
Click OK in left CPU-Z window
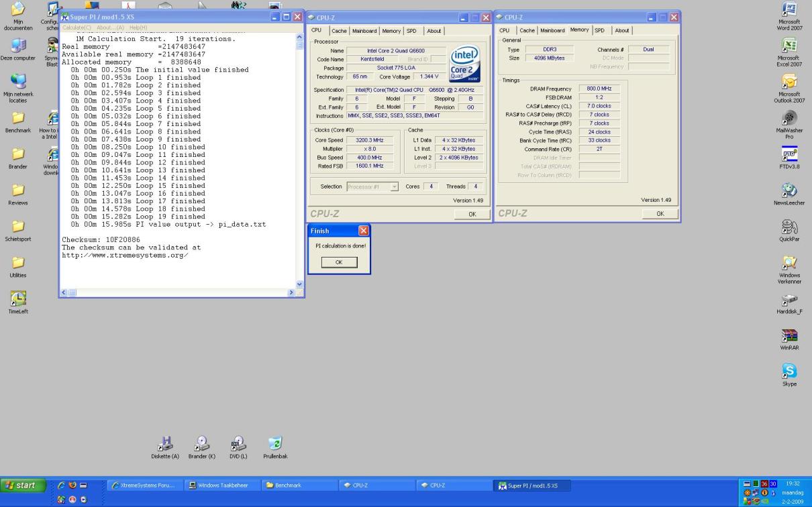coord(472,214)
